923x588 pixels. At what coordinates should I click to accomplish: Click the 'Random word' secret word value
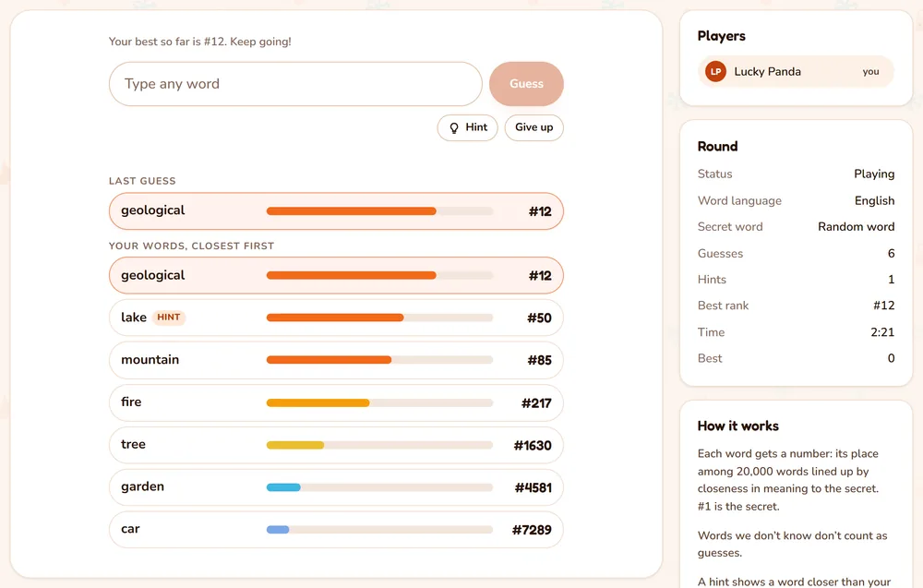[857, 226]
